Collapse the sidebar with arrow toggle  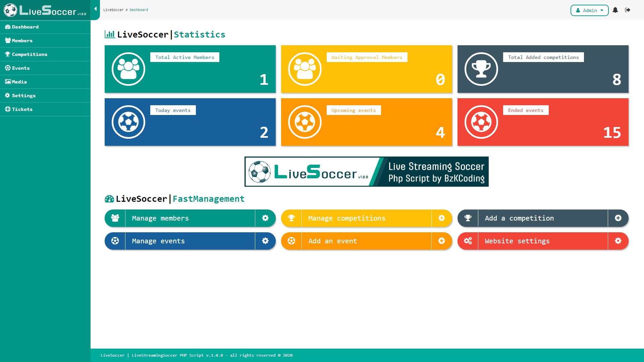(95, 9)
